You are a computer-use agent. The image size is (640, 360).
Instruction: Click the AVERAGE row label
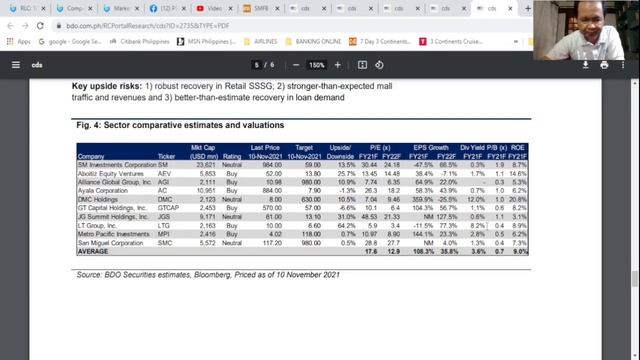click(93, 251)
